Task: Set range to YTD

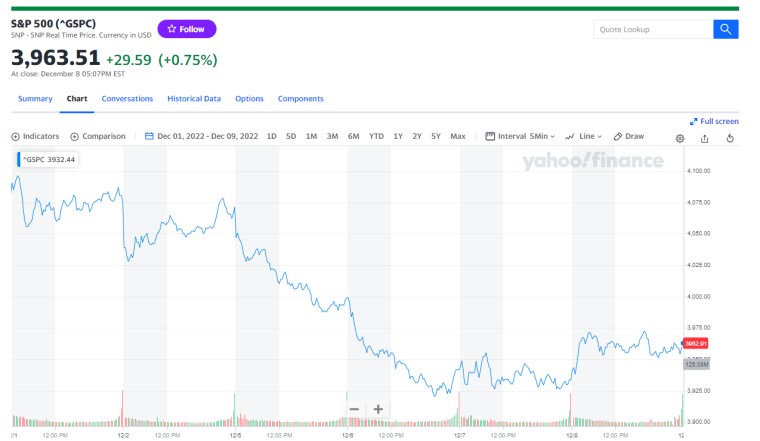Action: point(376,136)
